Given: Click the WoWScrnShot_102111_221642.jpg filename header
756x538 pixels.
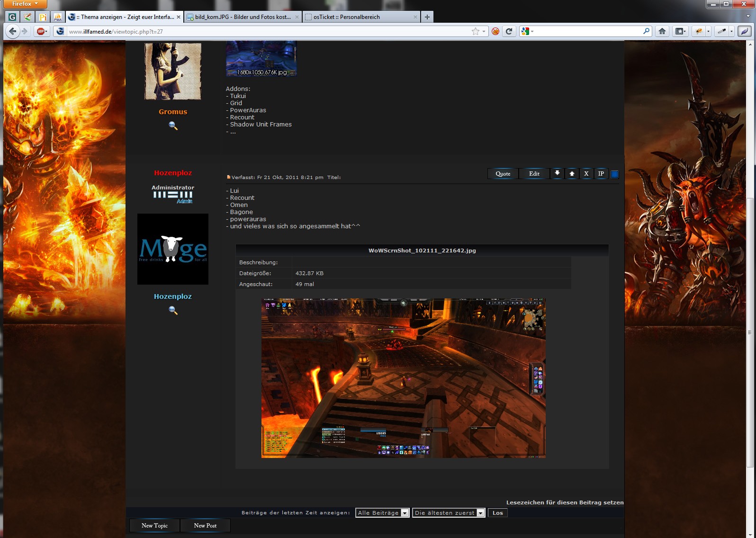Looking at the screenshot, I should click(422, 251).
